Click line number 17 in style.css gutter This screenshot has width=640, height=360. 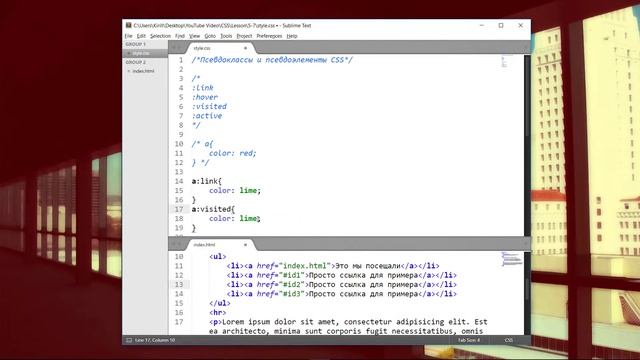coord(179,209)
